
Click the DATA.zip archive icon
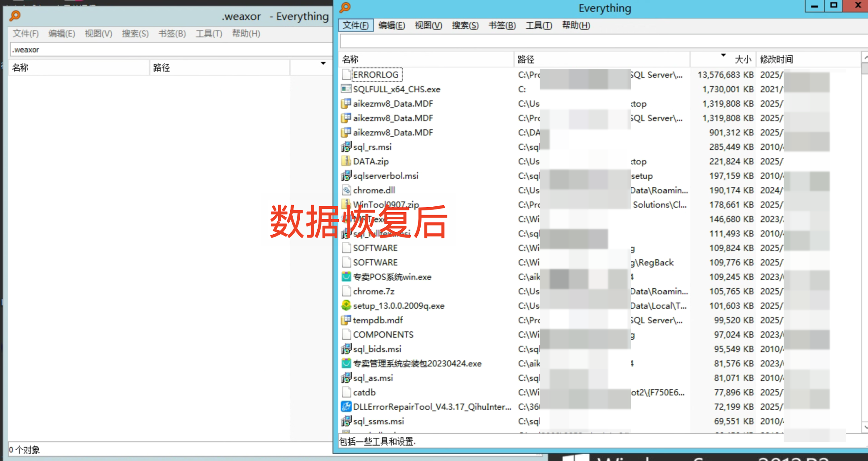click(346, 161)
